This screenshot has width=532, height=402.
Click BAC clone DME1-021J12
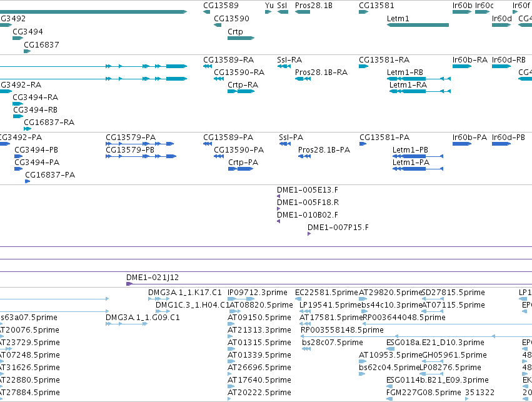pyautogui.click(x=153, y=278)
